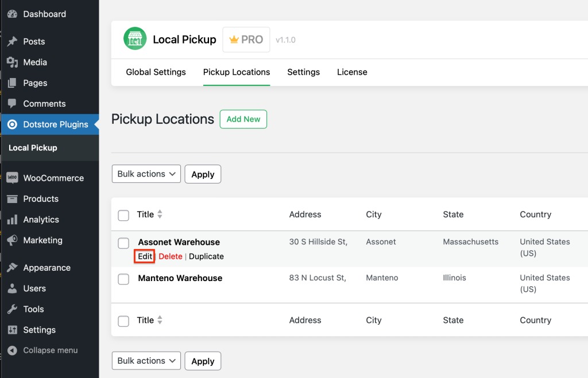
Task: Click the WooCommerce logo icon
Action: (x=12, y=178)
